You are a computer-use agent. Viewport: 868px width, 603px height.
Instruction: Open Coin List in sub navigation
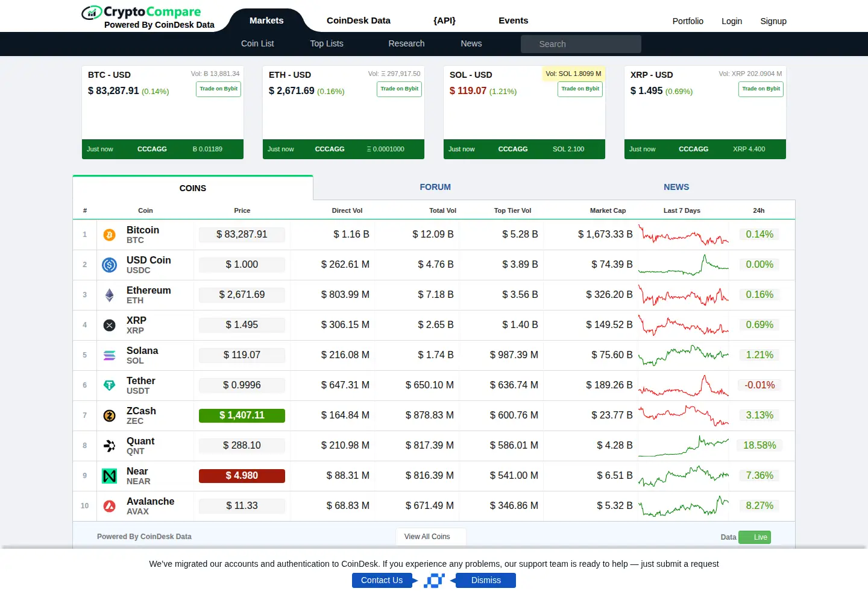click(257, 43)
